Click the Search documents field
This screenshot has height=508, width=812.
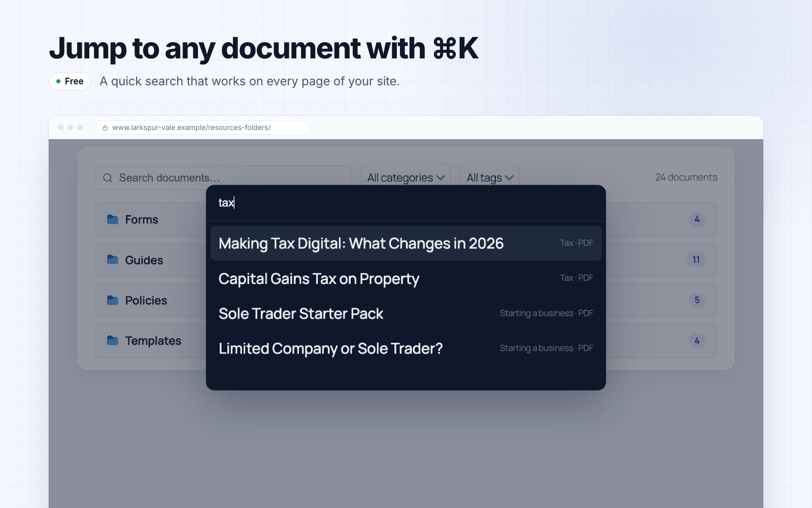[223, 178]
